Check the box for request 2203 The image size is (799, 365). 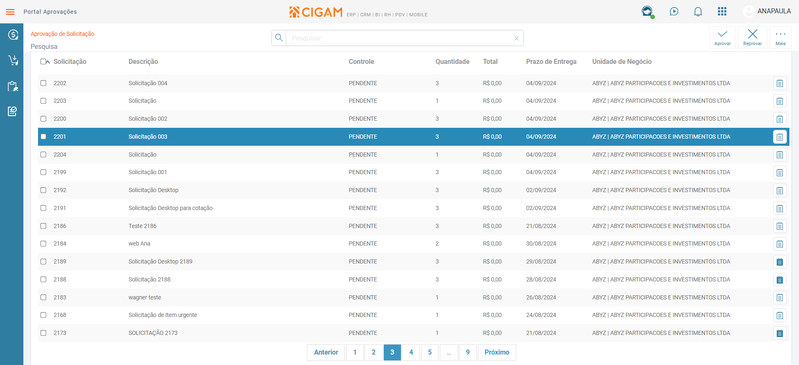coord(43,101)
